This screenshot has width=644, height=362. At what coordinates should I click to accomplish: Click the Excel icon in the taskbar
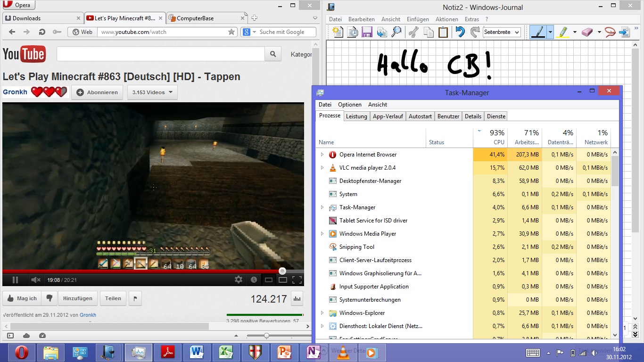pos(227,352)
